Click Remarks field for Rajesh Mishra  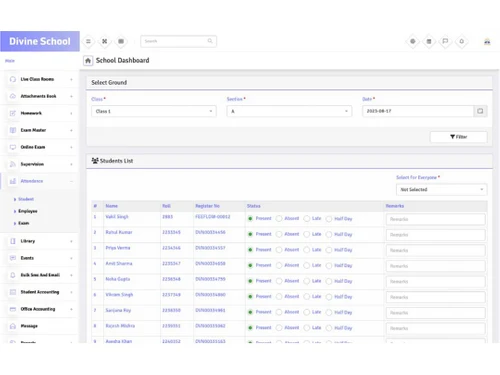coord(436,328)
